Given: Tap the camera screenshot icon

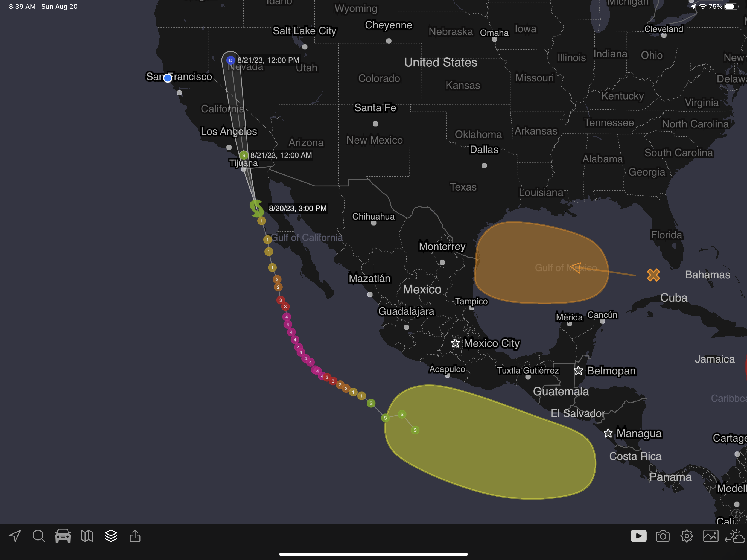Looking at the screenshot, I should [x=662, y=536].
